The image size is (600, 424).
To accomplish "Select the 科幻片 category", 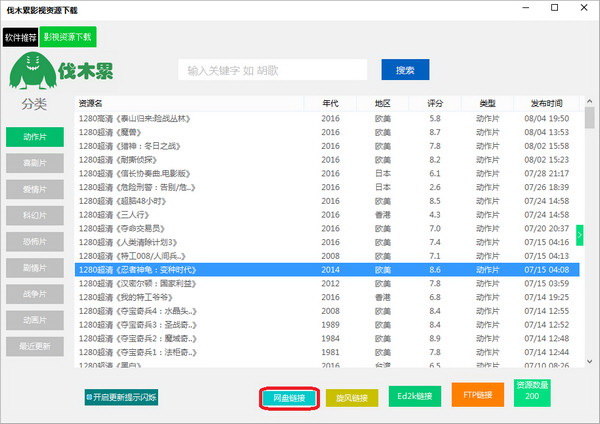I will pos(35,215).
